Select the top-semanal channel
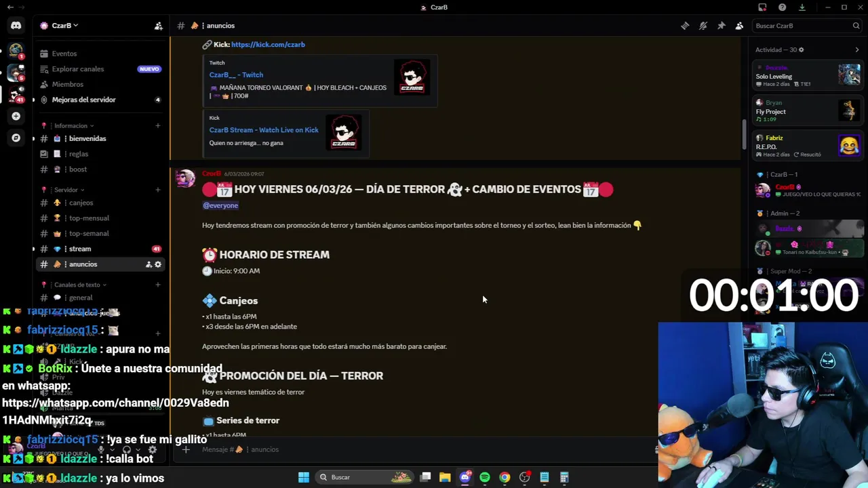The image size is (868, 488). (x=100, y=233)
